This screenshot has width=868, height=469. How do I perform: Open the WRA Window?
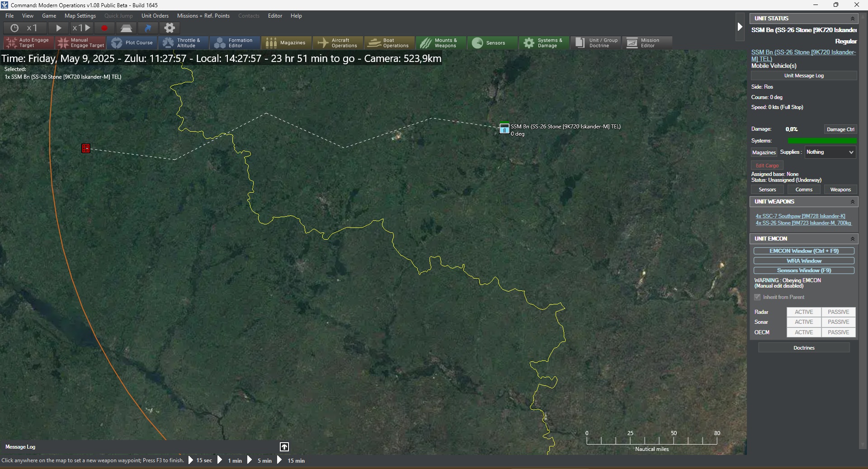804,261
